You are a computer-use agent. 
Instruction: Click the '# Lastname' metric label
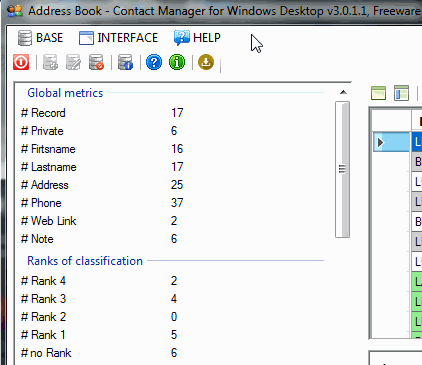click(x=49, y=167)
